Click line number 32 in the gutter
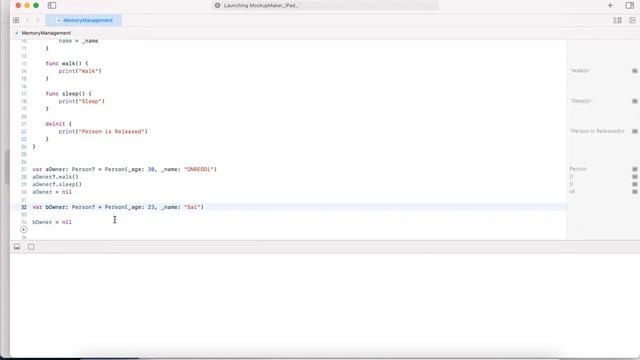Viewport: 640px width, 360px height. click(24, 207)
